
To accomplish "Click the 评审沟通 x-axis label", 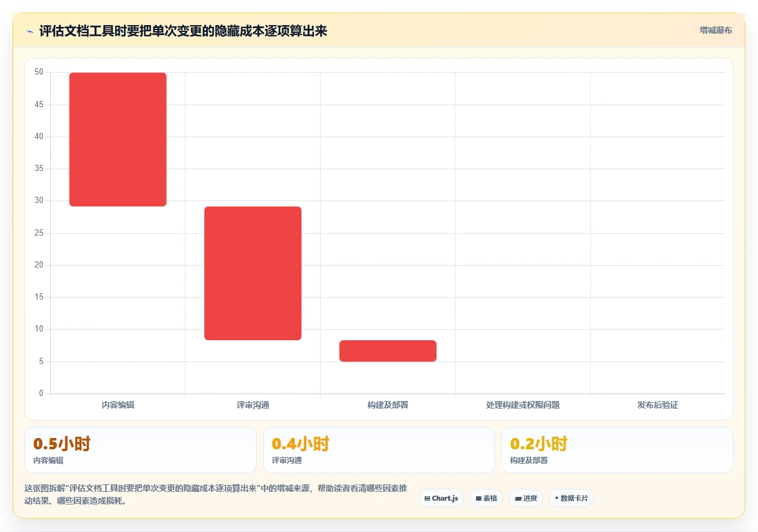I will tap(252, 405).
